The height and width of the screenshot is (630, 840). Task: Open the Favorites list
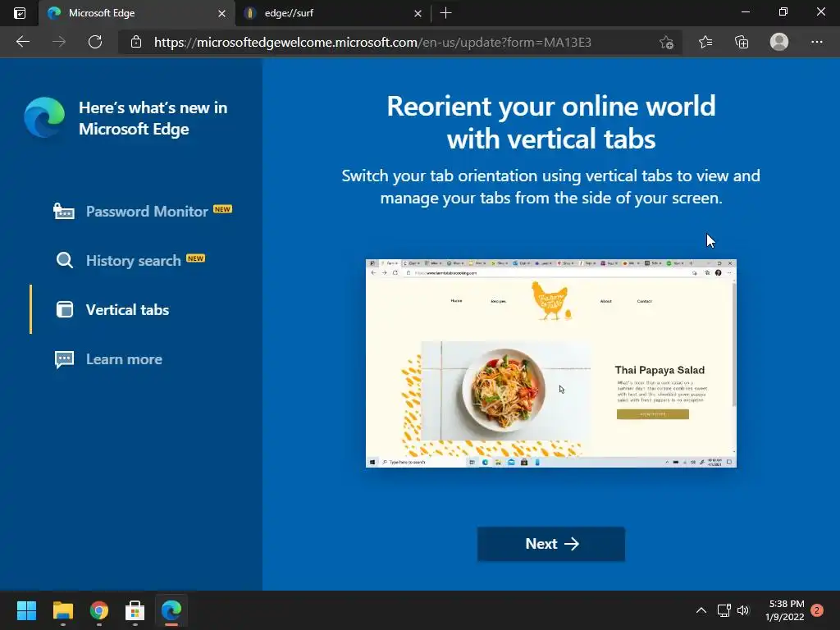(705, 42)
